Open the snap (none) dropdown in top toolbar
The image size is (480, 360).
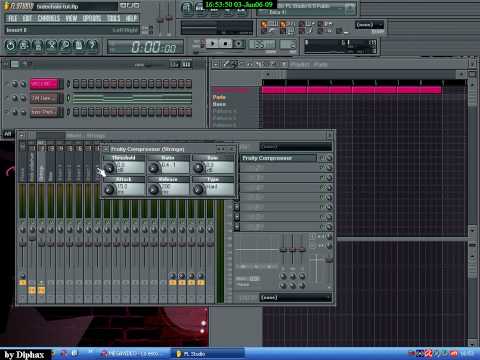coord(370,25)
